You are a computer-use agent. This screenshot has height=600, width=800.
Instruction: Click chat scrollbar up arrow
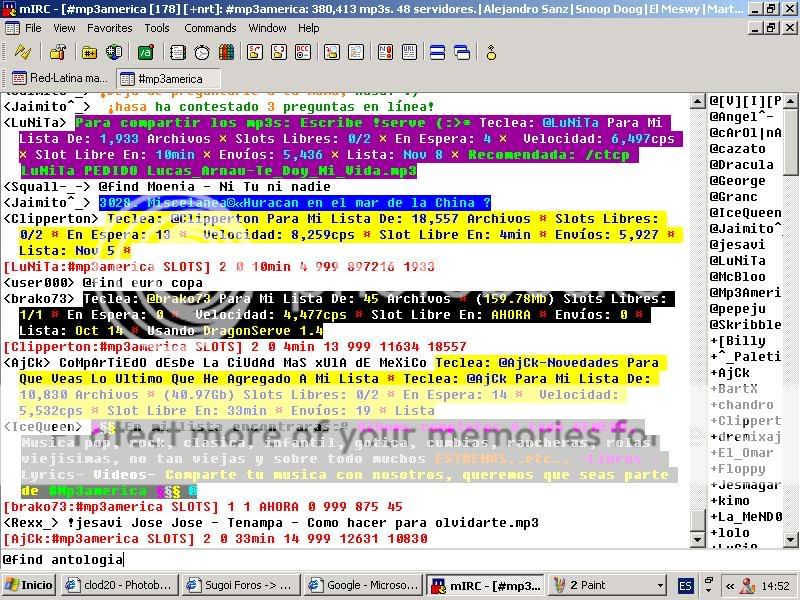point(697,101)
